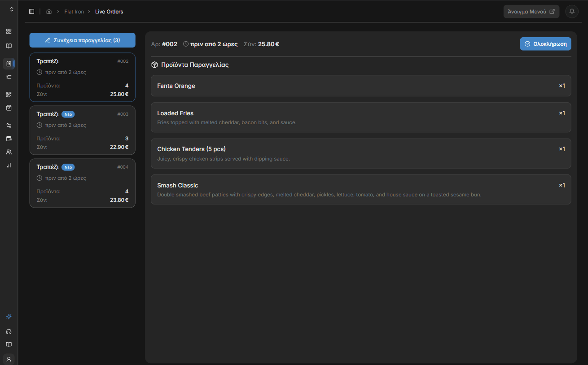Open the wallet icon in sidebar
The height and width of the screenshot is (365, 588).
(9, 139)
